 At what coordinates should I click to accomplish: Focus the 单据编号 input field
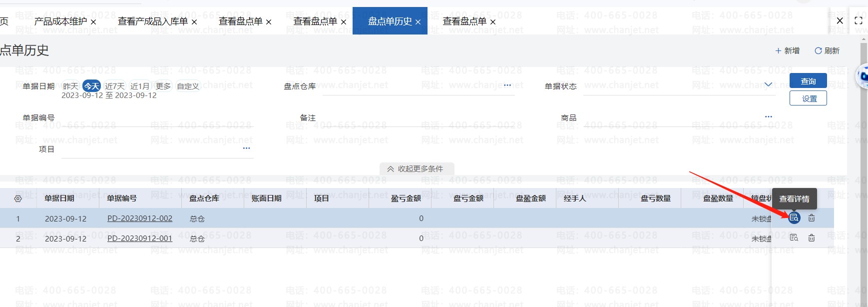click(158, 118)
